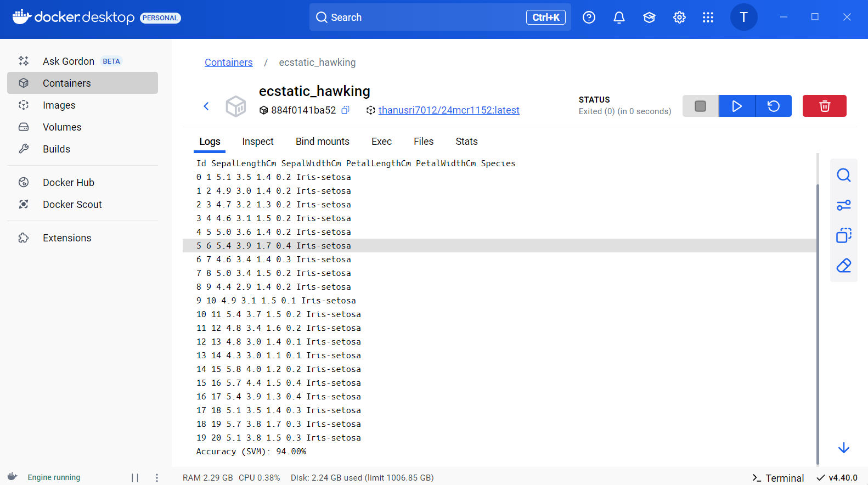The height and width of the screenshot is (485, 868).
Task: Open the Learning center icon
Action: 649,18
